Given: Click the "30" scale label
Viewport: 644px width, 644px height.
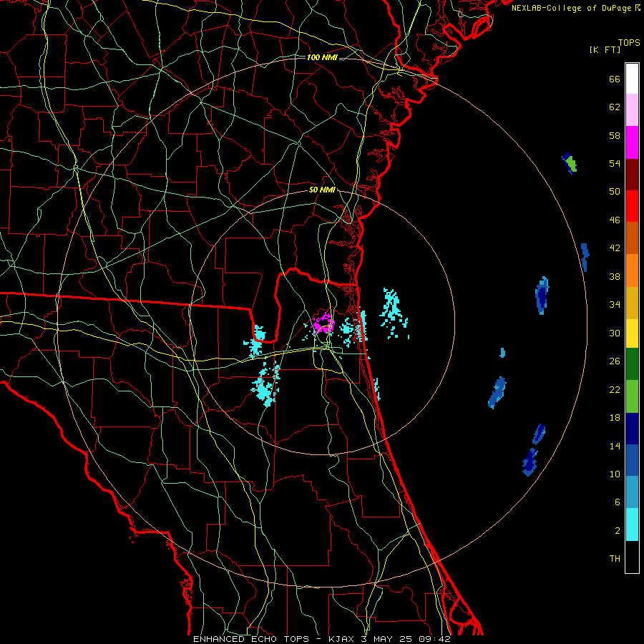Looking at the screenshot, I should click(615, 333).
